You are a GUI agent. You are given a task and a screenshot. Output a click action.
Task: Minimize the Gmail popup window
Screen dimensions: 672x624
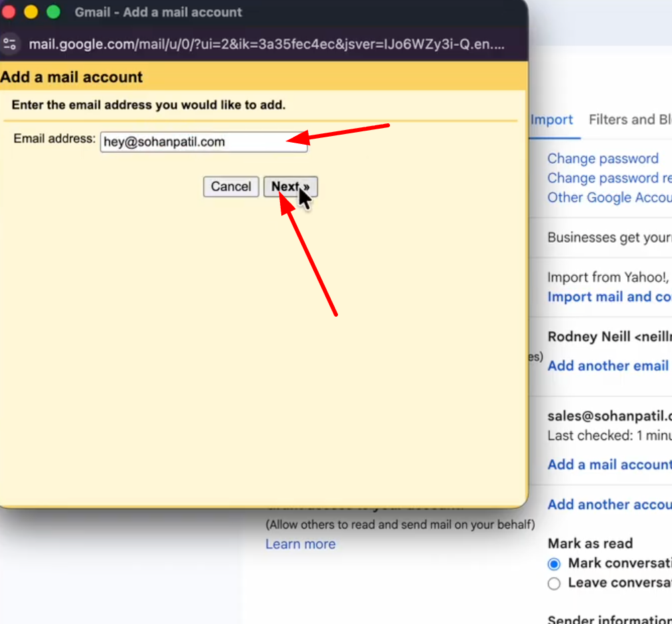click(31, 11)
